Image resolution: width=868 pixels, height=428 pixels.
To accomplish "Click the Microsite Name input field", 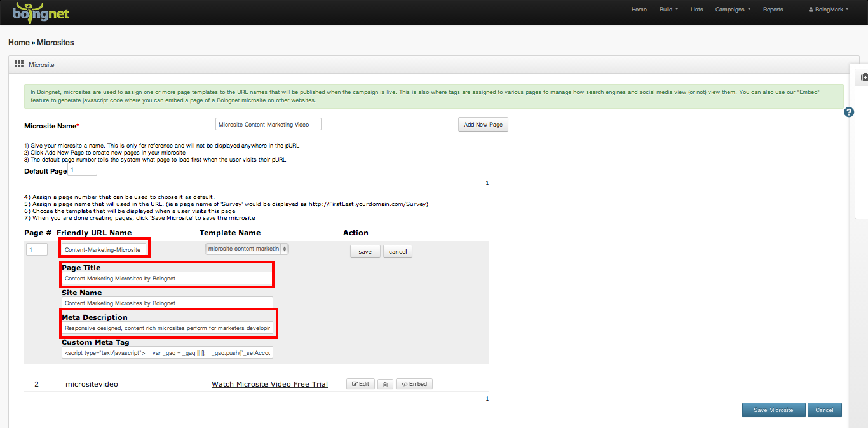I will coord(268,124).
